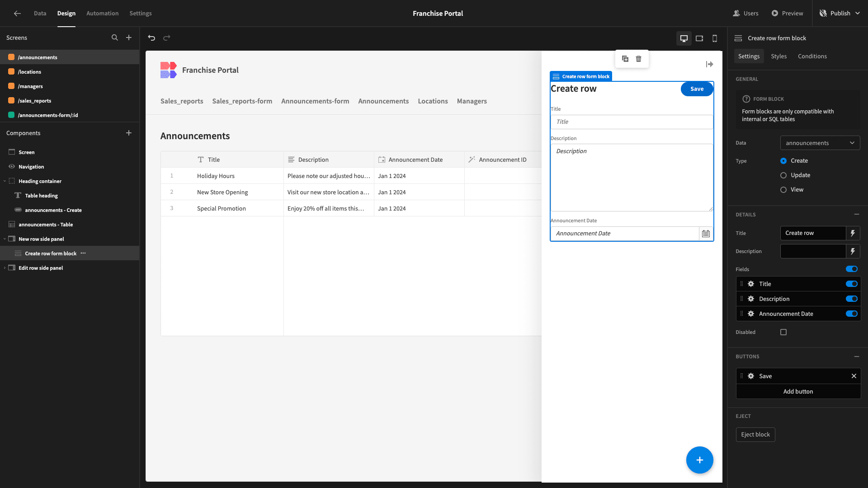Open Description binding lightning icon
The height and width of the screenshot is (488, 868).
853,251
